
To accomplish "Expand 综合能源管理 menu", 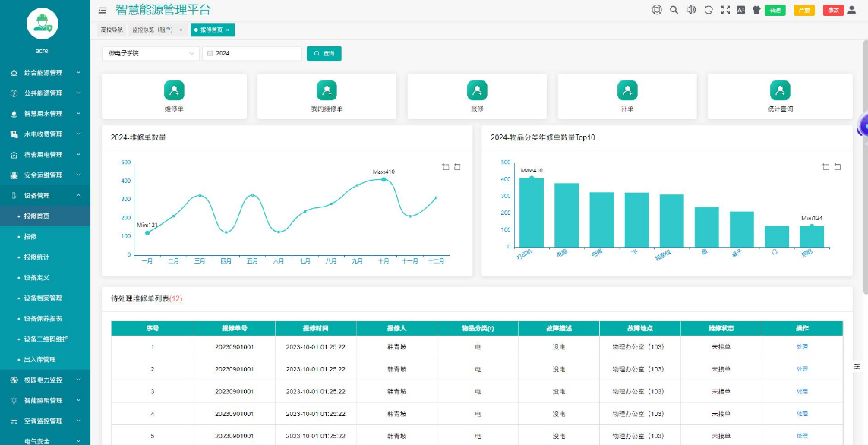I will pos(45,72).
